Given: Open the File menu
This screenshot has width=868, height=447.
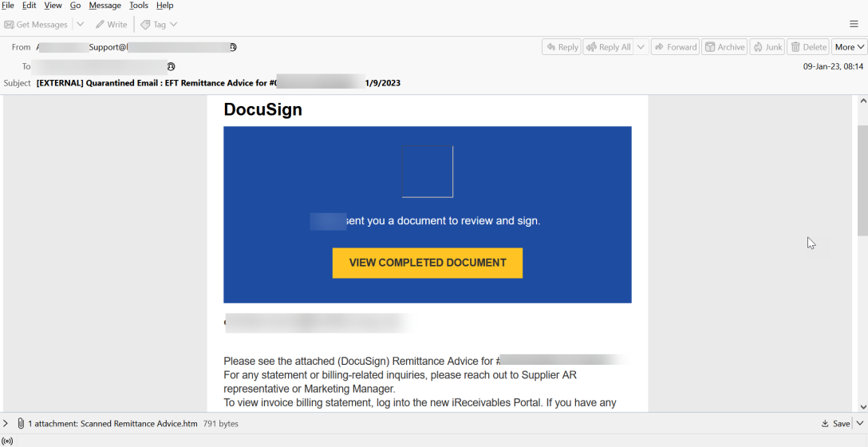Looking at the screenshot, I should click(8, 6).
